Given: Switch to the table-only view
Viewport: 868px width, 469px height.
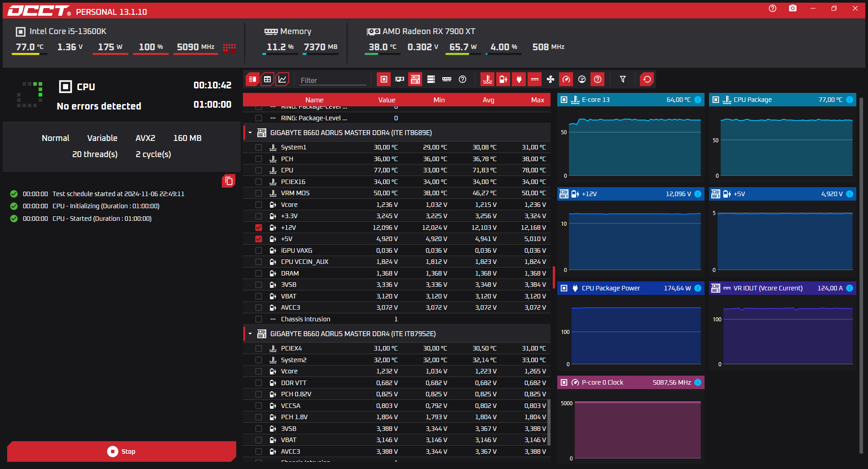Looking at the screenshot, I should click(x=267, y=79).
